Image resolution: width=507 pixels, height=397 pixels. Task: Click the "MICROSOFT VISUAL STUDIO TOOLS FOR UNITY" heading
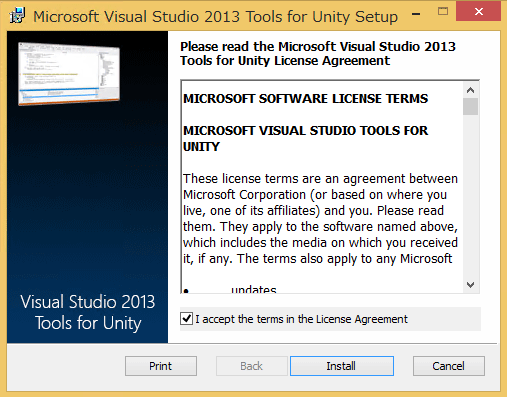pyautogui.click(x=305, y=138)
